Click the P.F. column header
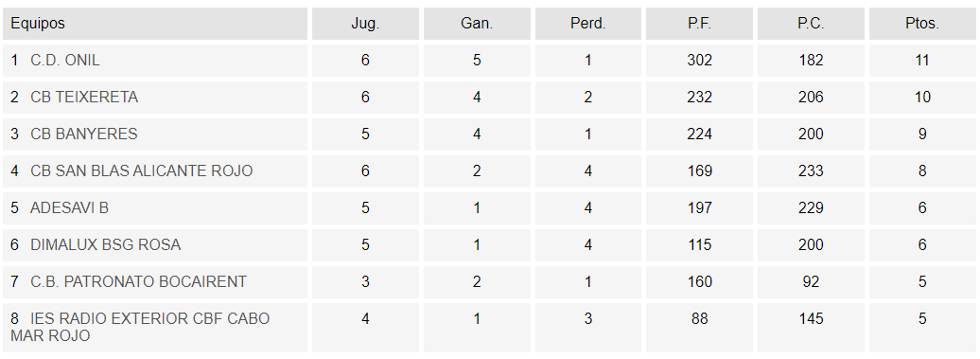Viewport: 980px width, 359px height. click(x=699, y=24)
